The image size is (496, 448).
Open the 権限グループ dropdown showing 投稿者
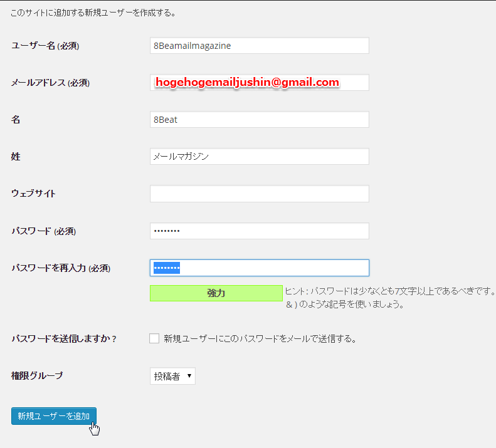click(172, 376)
